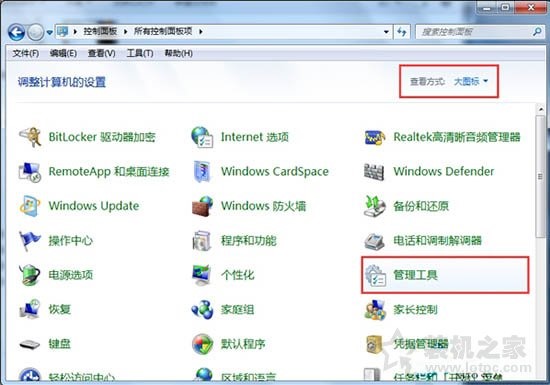Screen dimensions: 550x385
Task: Open the 家庭组 spheres icon
Action: (202, 310)
